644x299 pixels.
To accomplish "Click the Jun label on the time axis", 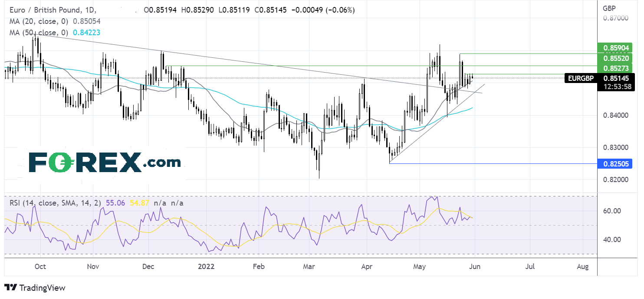I will (474, 266).
